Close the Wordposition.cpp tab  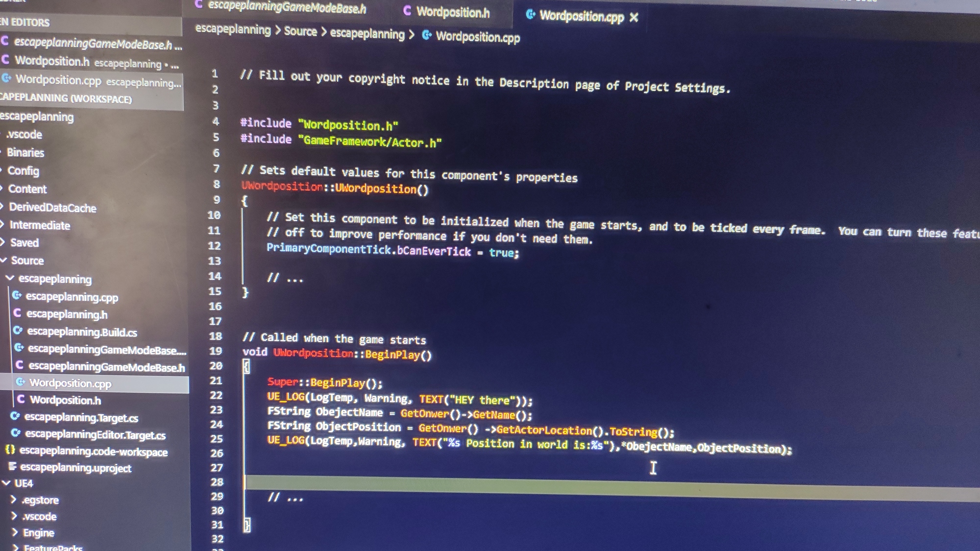[634, 18]
